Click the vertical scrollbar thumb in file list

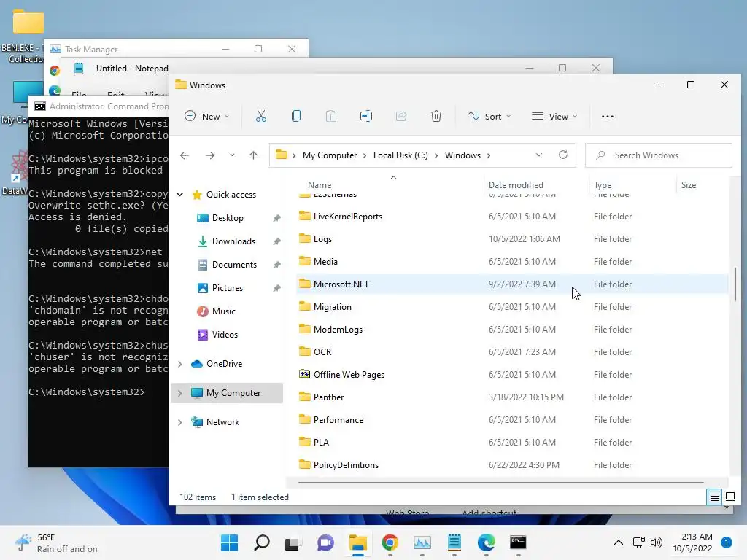735,284
